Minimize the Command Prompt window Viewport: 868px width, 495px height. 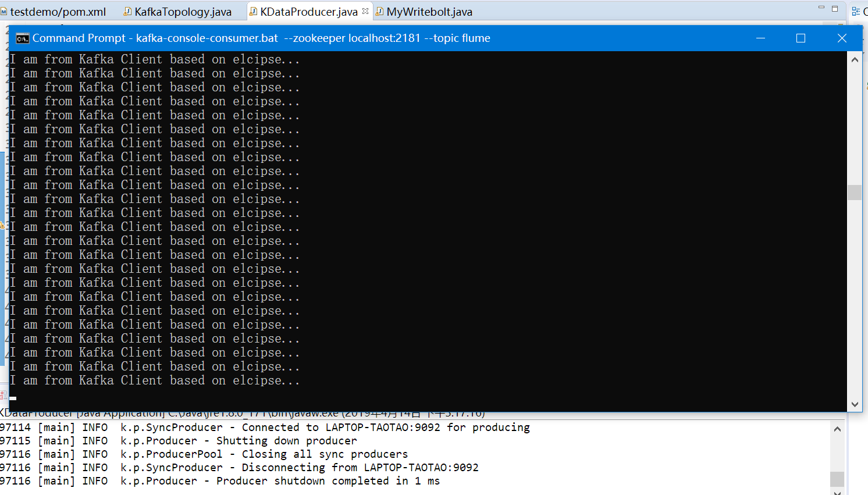click(760, 38)
